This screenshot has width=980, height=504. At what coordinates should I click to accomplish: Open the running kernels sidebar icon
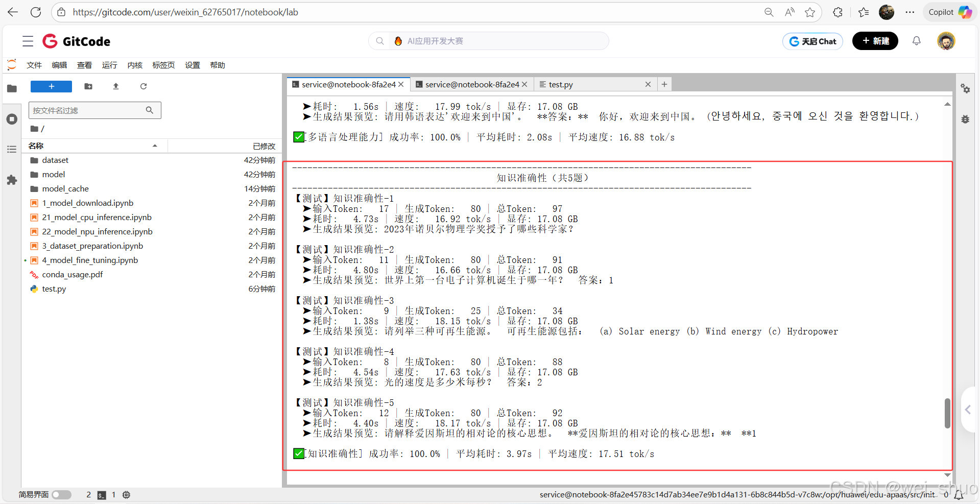click(12, 119)
